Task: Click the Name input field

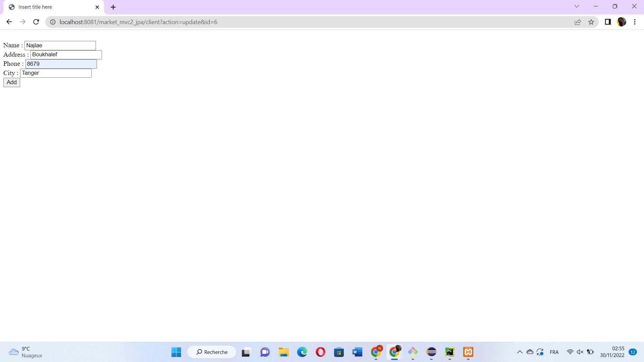Action: tap(60, 46)
